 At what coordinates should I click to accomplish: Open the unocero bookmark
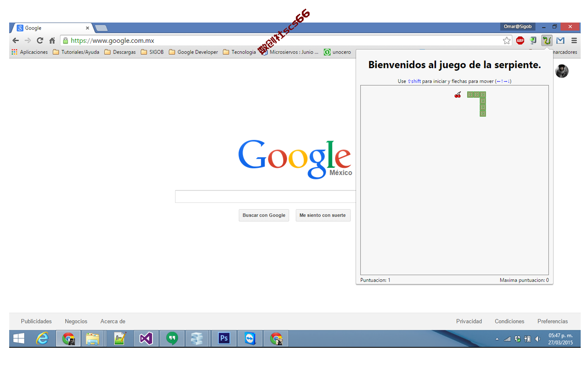click(337, 52)
